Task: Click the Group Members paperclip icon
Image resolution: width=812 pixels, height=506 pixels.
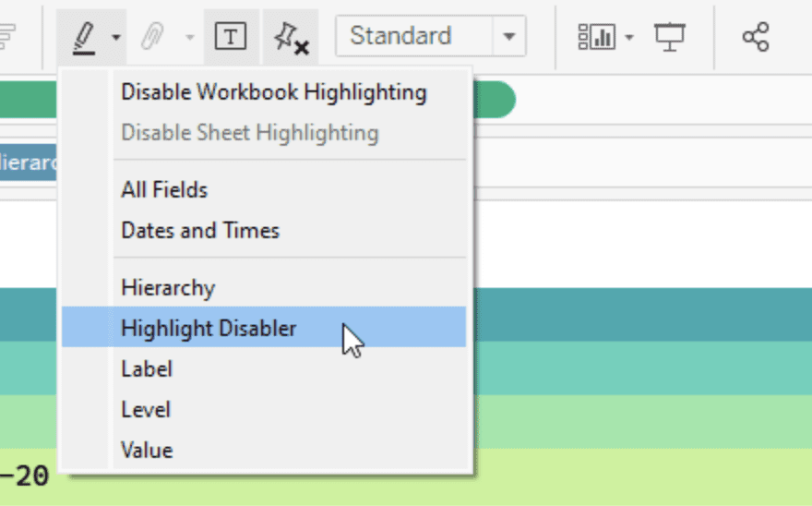Action: [152, 37]
